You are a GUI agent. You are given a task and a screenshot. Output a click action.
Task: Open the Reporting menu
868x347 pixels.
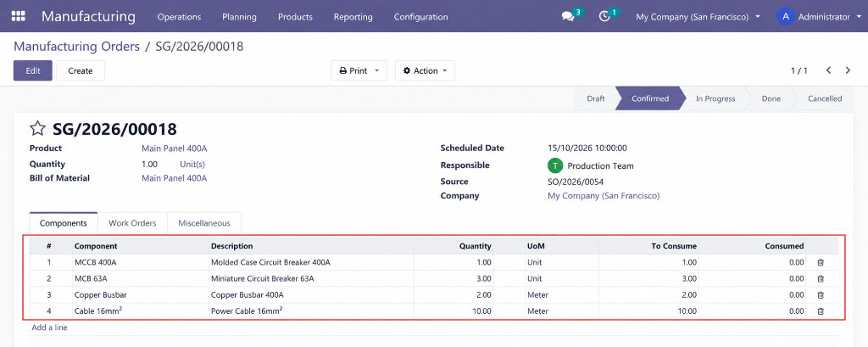pyautogui.click(x=353, y=17)
